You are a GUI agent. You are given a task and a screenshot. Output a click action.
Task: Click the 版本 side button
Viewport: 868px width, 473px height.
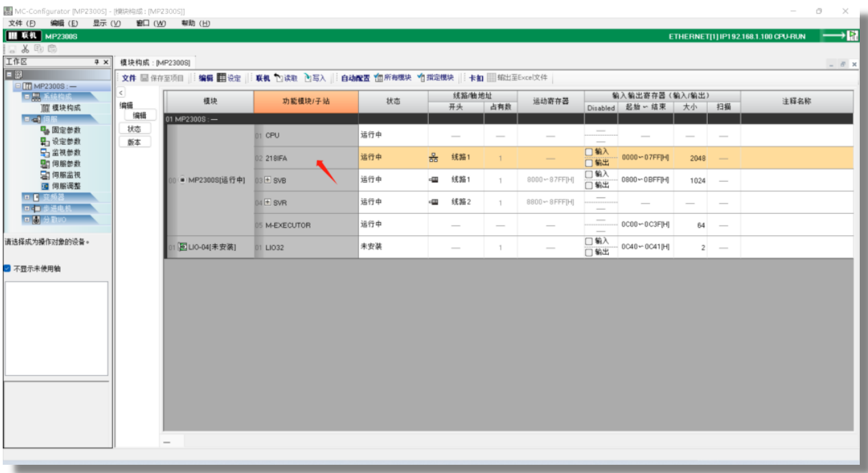coord(134,142)
